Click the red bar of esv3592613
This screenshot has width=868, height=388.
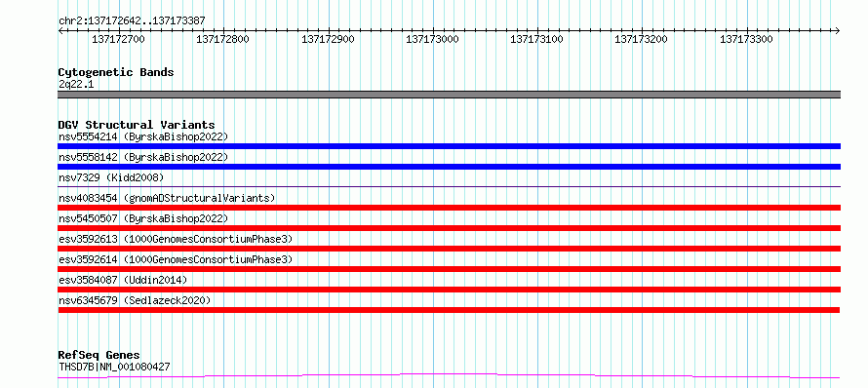(x=449, y=249)
